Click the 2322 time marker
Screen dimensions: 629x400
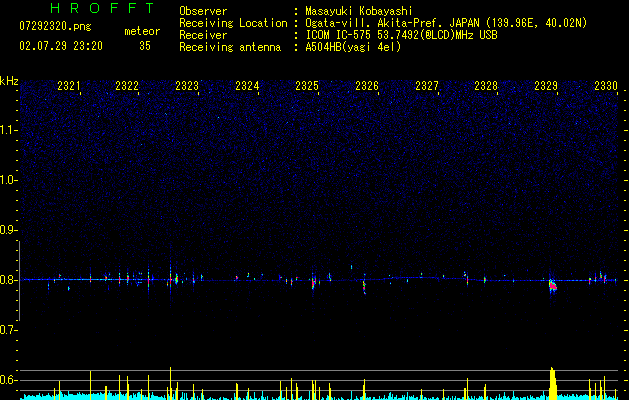click(x=127, y=86)
